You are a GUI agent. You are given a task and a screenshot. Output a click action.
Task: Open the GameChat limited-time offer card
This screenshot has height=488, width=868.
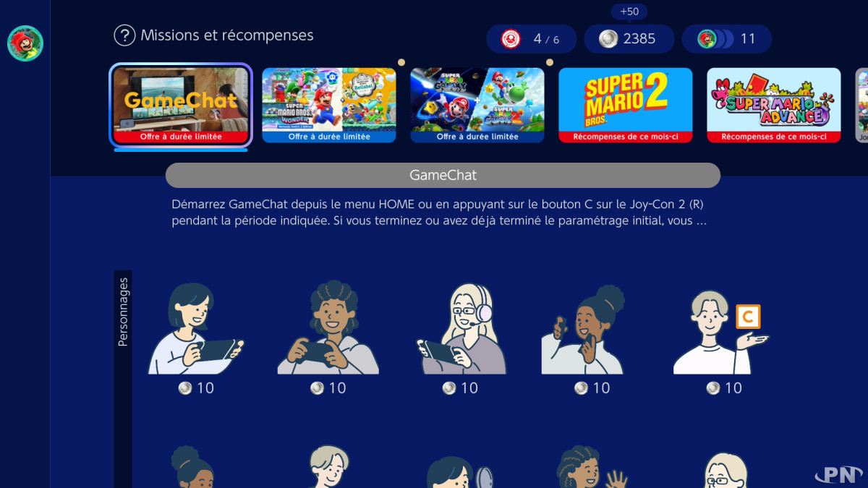coord(181,106)
